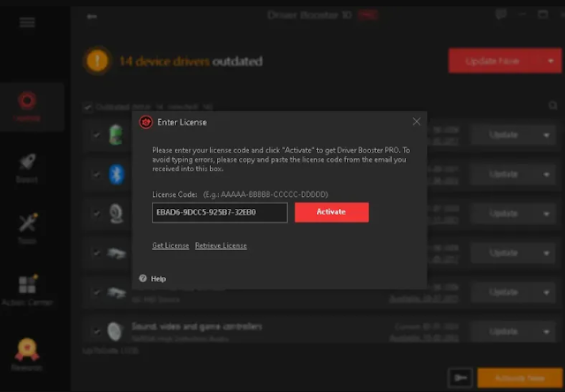The width and height of the screenshot is (565, 392).
Task: Expand the Update Now dropdown arrow
Action: tap(550, 61)
